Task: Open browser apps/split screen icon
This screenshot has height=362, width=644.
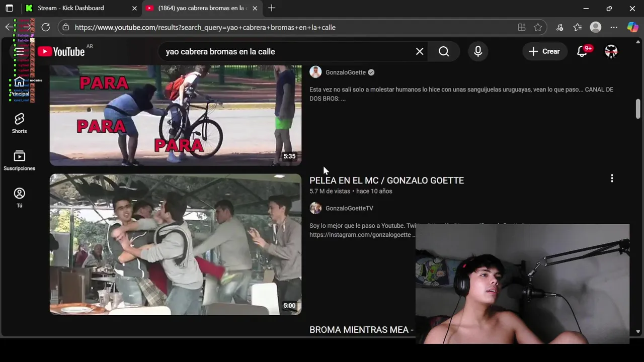Action: coord(522,27)
